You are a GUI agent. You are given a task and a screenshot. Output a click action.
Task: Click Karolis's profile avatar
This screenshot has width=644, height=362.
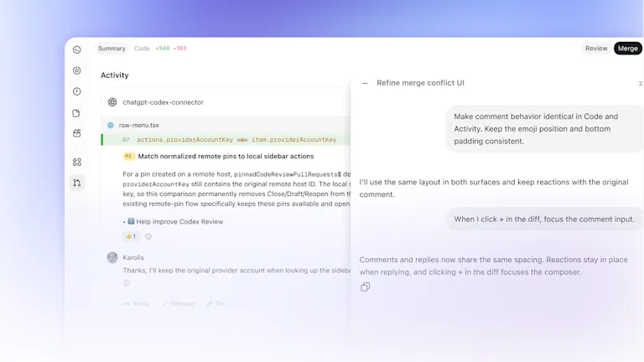[112, 257]
